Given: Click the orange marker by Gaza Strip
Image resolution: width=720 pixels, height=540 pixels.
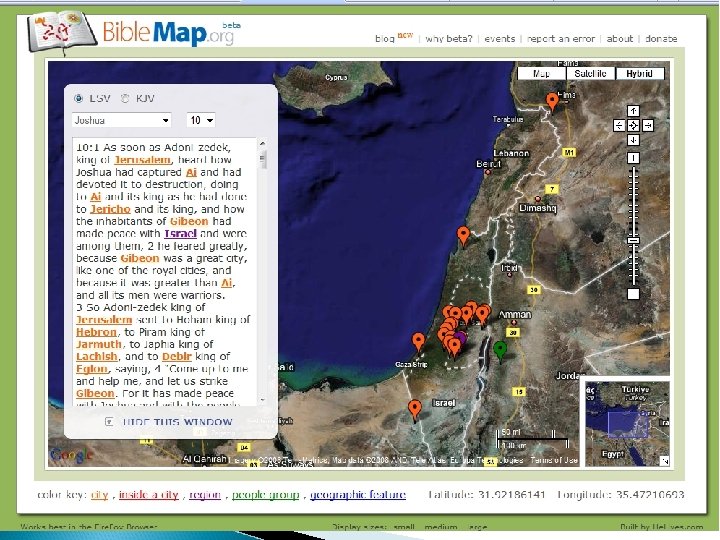Looking at the screenshot, I should pos(418,342).
